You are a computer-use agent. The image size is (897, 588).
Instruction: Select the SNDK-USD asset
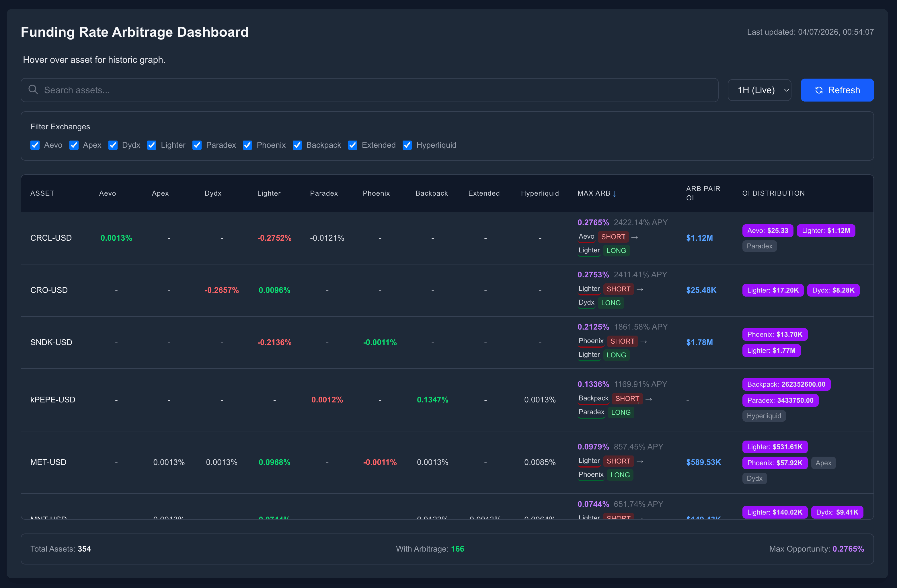pyautogui.click(x=51, y=342)
